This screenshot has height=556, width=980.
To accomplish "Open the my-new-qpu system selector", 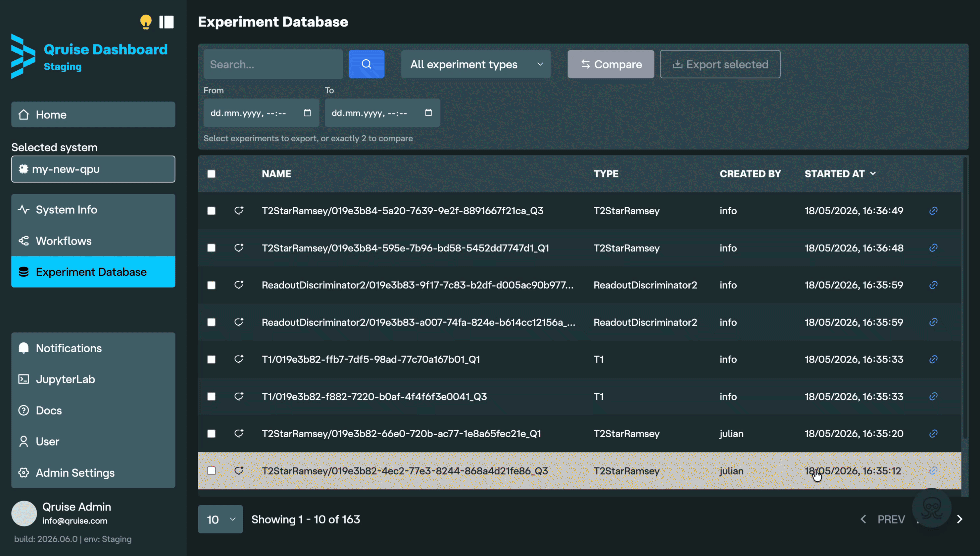I will 93,169.
